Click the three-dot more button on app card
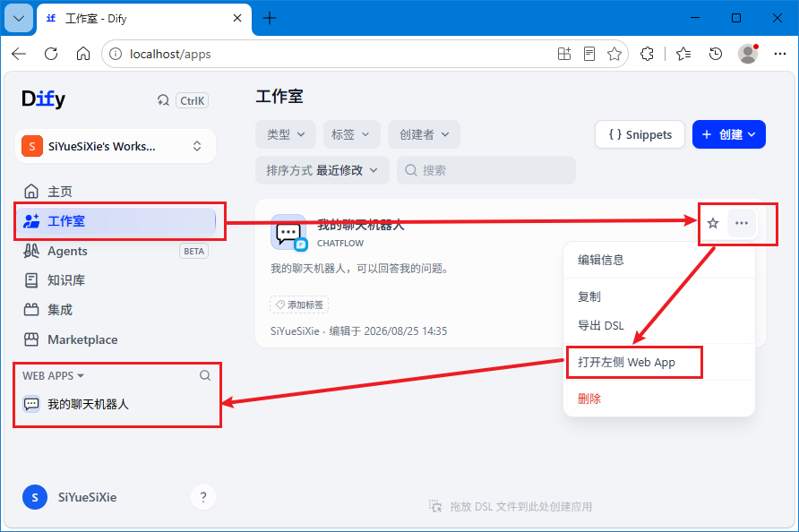Image resolution: width=799 pixels, height=532 pixels. (x=742, y=223)
